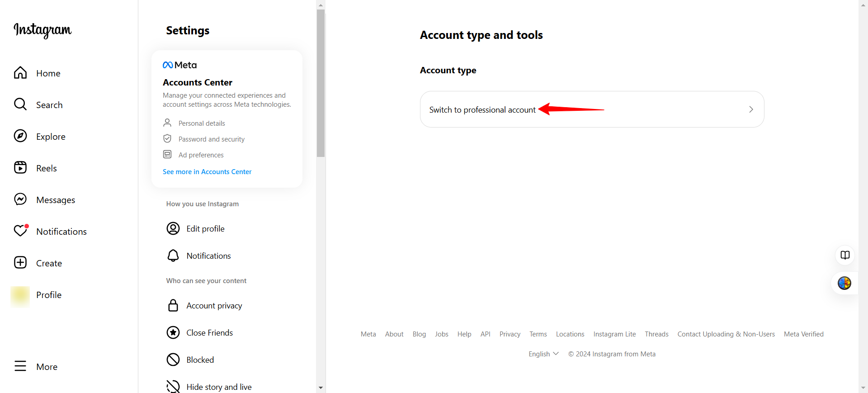Expand the English language dropdown
The image size is (868, 393).
point(543,354)
